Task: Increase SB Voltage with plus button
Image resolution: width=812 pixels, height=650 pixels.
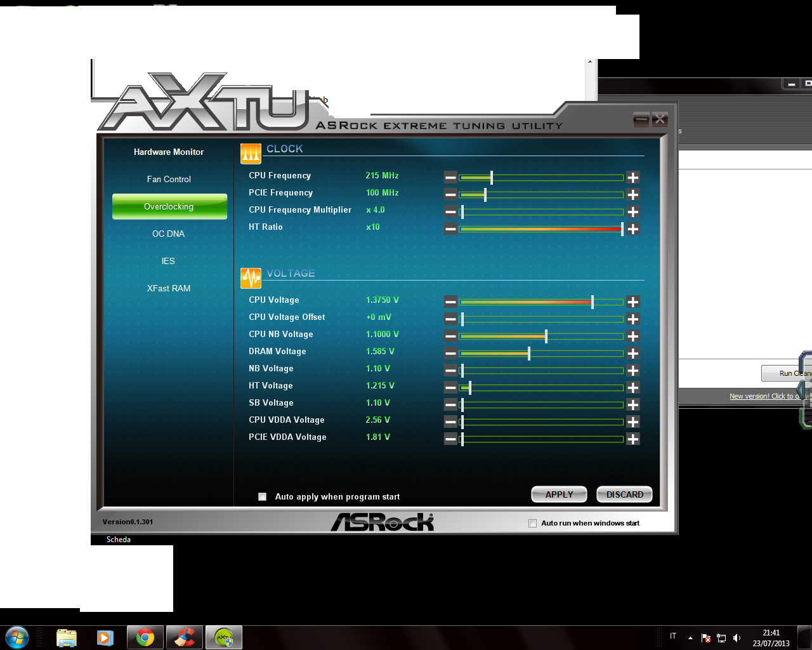Action: (632, 405)
